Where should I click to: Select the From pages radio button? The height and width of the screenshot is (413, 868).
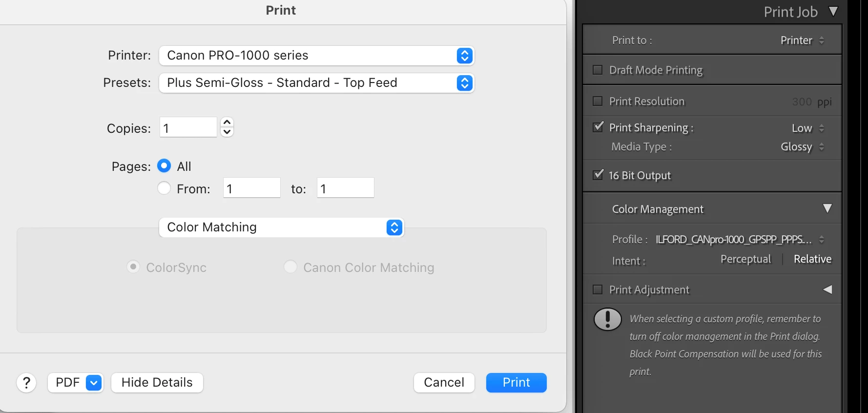click(164, 188)
